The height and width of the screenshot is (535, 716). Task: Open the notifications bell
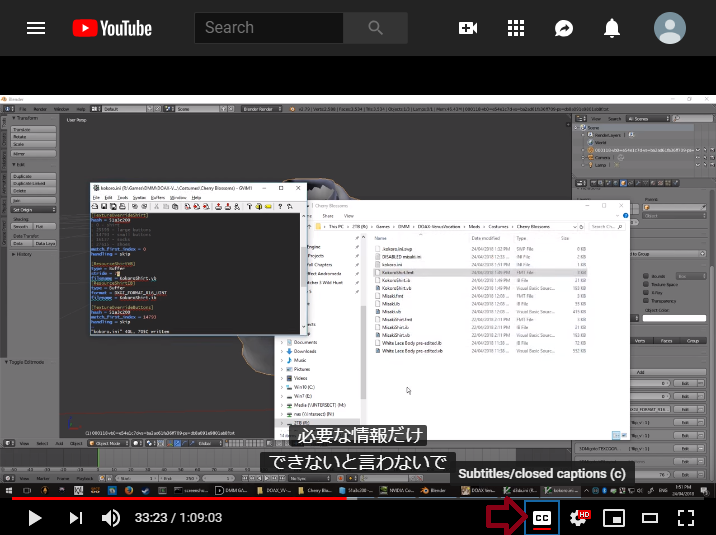coord(612,28)
